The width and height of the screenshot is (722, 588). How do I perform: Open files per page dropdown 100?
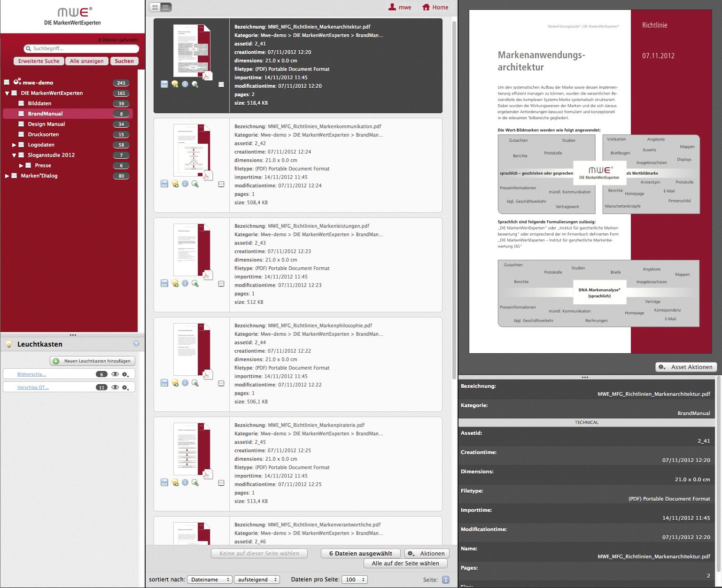(x=355, y=580)
